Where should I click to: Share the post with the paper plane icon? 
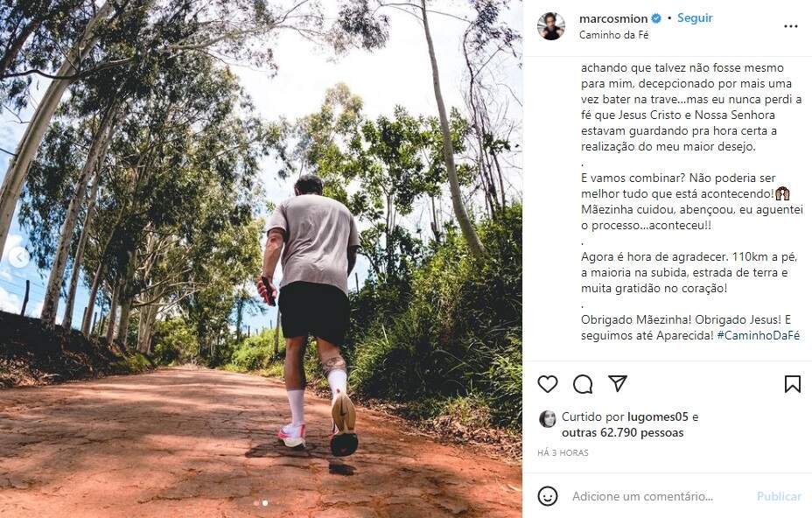click(x=618, y=384)
